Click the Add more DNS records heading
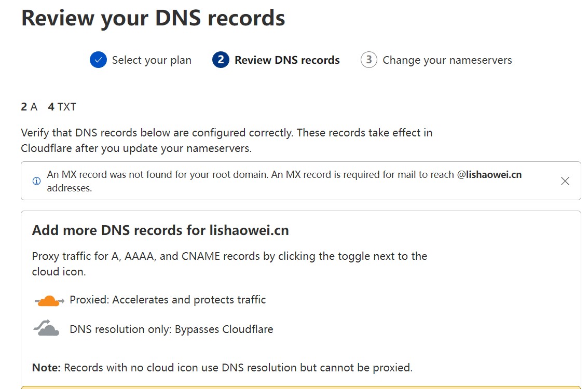 [160, 230]
